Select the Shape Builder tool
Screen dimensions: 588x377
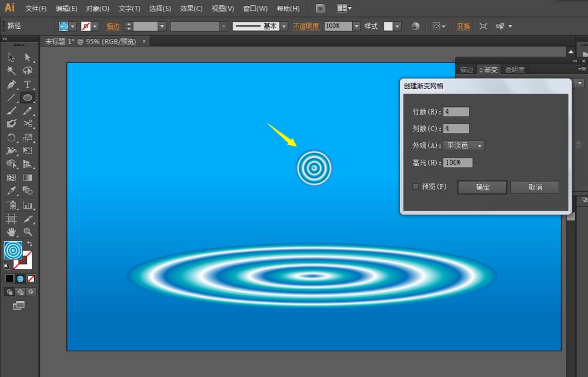click(x=11, y=164)
